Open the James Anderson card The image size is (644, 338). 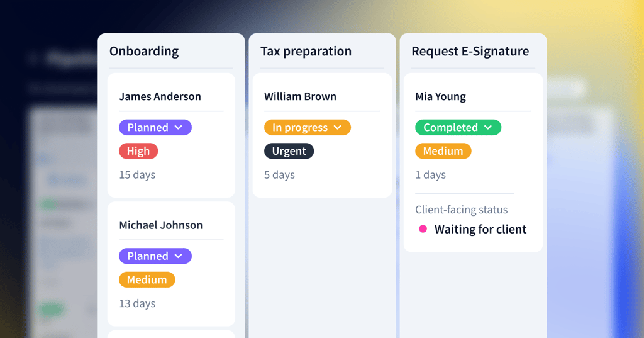click(x=160, y=96)
